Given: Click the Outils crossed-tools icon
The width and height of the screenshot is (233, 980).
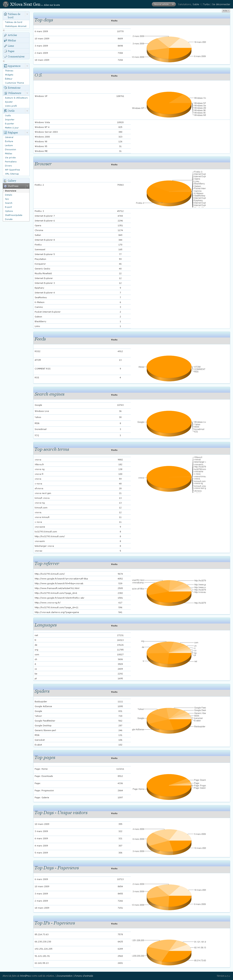Looking at the screenshot, I should coord(5,111).
